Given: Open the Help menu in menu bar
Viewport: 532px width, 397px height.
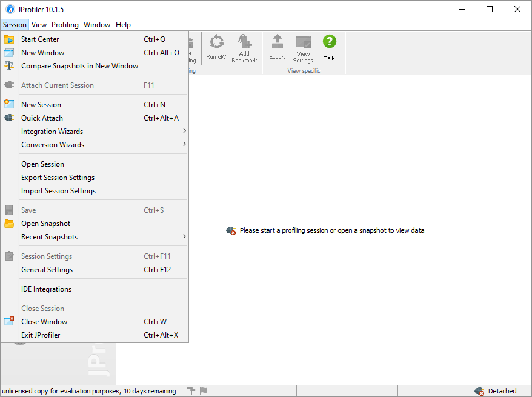Looking at the screenshot, I should tap(123, 25).
